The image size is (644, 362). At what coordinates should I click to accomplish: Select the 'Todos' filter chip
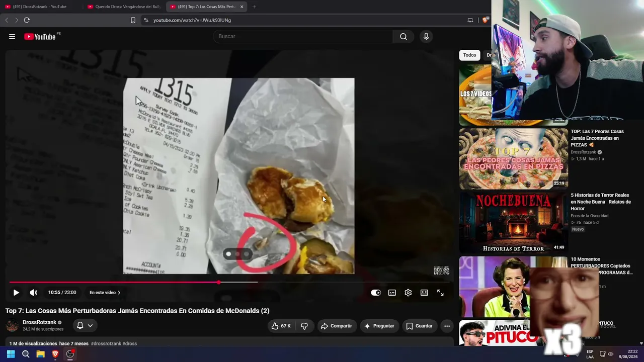click(469, 55)
